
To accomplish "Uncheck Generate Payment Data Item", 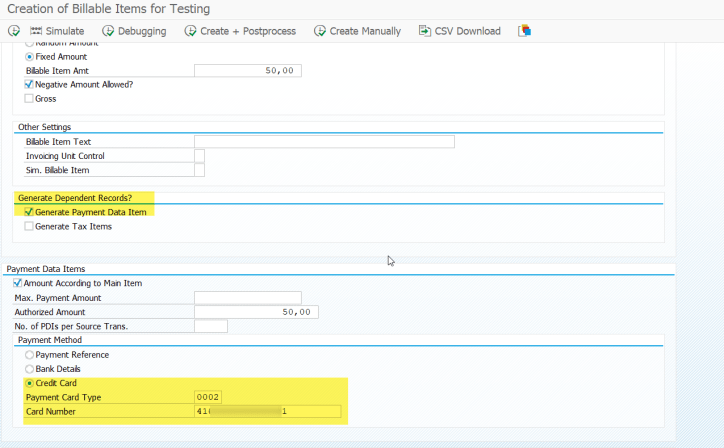I will (29, 212).
